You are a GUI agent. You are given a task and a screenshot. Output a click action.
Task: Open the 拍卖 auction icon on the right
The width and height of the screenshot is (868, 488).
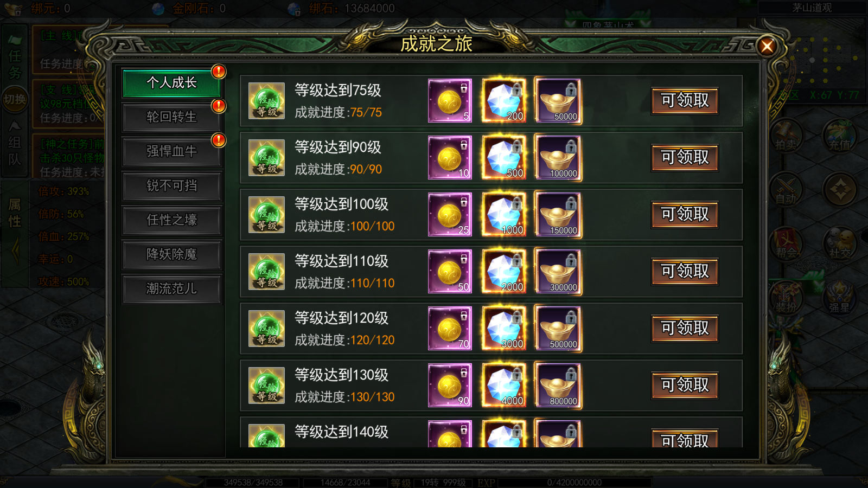(x=786, y=135)
